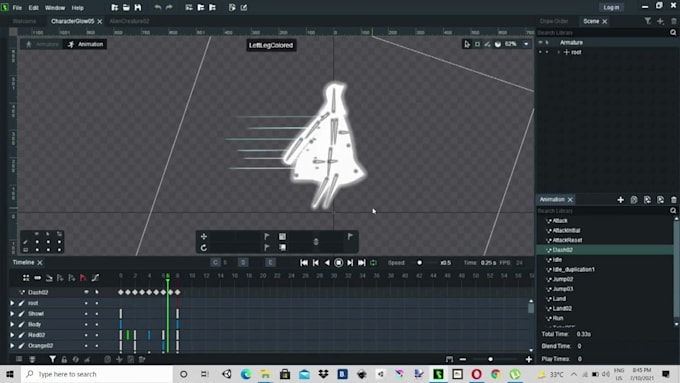This screenshot has width=680, height=383.
Task: Select the Run animation in the list
Action: click(x=558, y=318)
